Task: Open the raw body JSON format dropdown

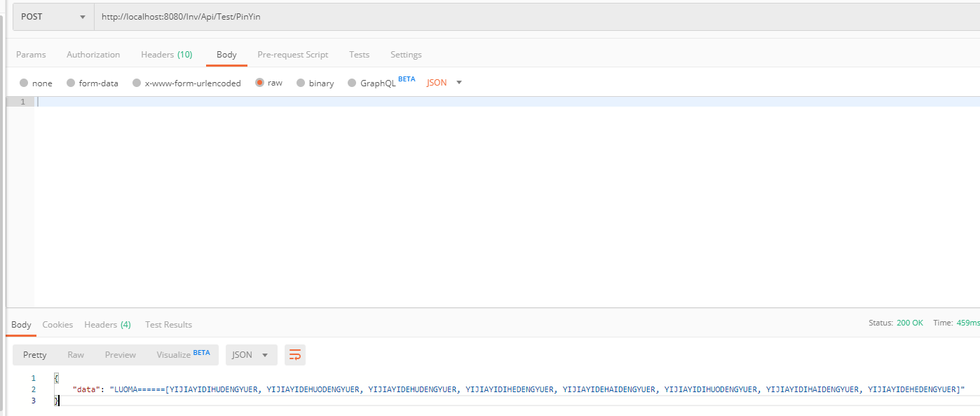Action: (x=444, y=83)
